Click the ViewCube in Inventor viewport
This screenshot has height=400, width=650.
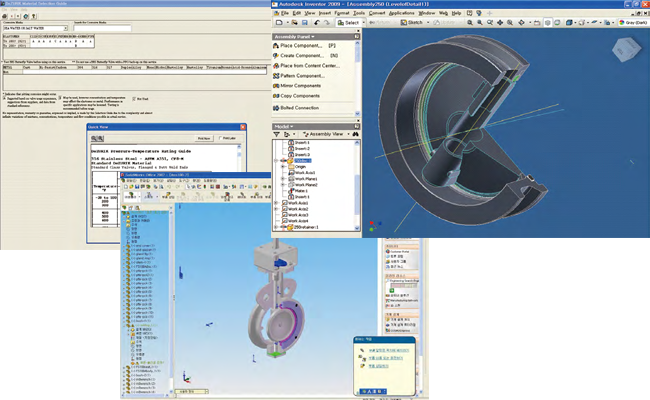pos(626,49)
